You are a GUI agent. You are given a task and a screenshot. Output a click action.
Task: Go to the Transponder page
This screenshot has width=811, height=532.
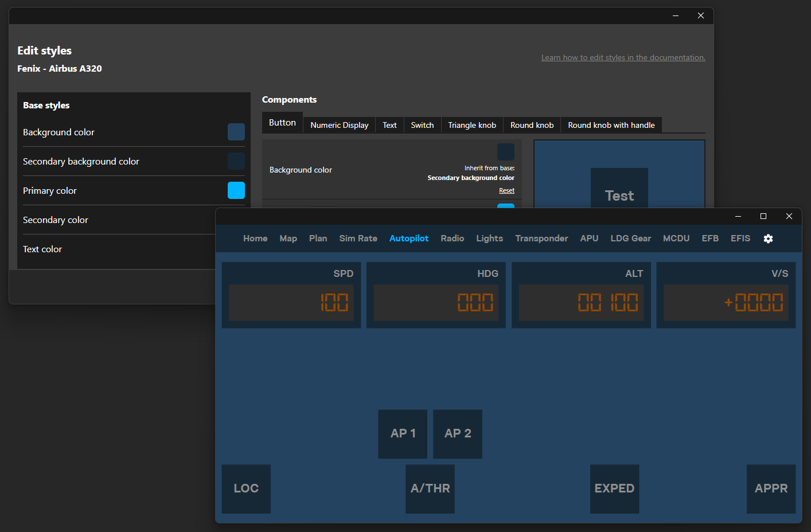point(541,238)
